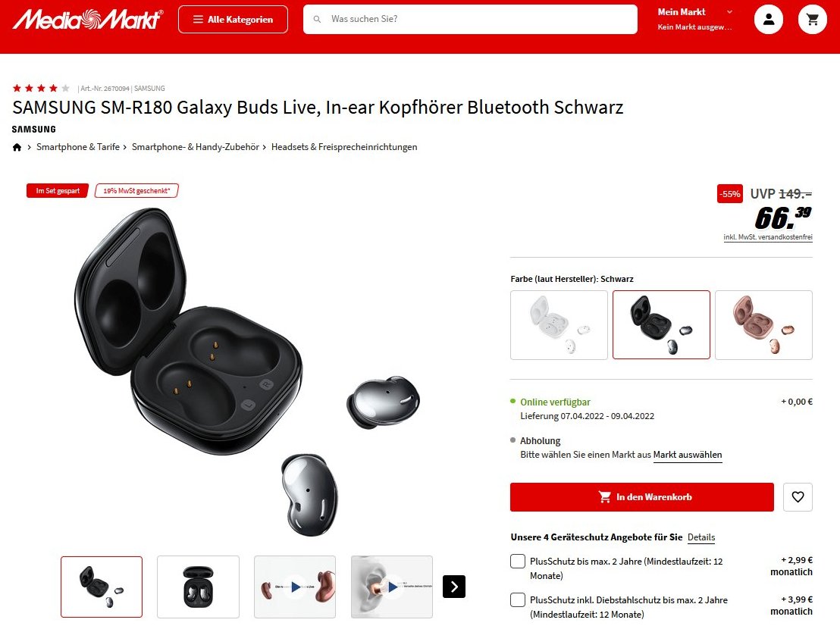
Task: Select the bronze color variant
Action: point(763,325)
